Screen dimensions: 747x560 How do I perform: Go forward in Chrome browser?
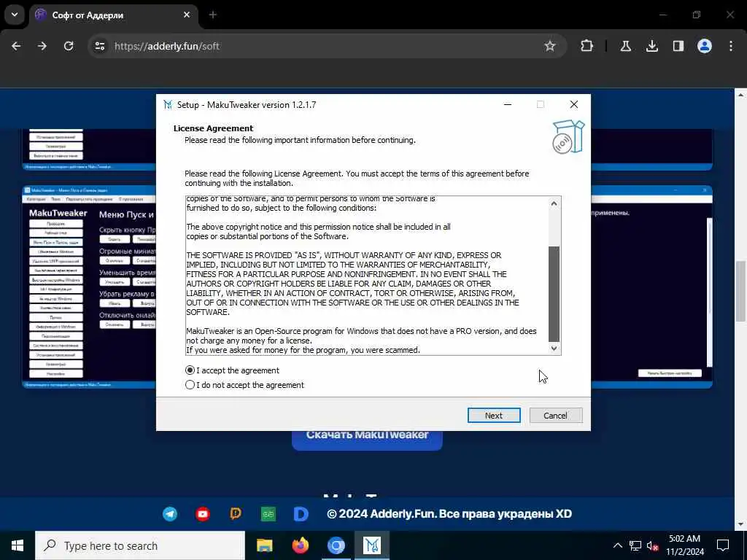pyautogui.click(x=42, y=46)
